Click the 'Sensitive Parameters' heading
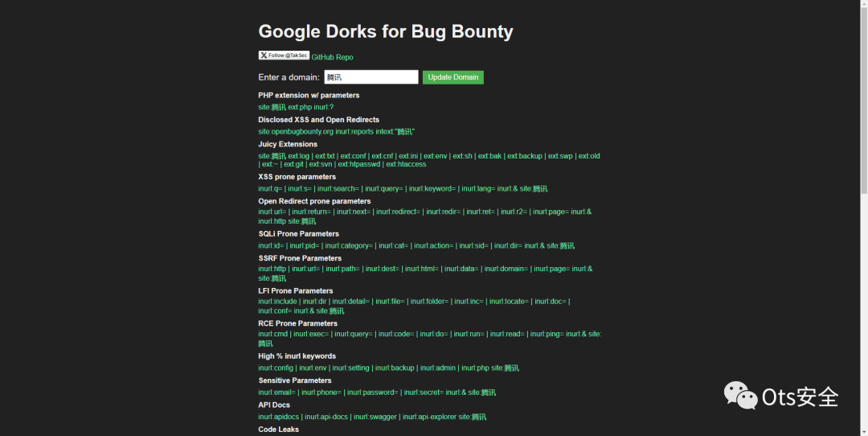Viewport: 868px width, 436px height. point(295,380)
